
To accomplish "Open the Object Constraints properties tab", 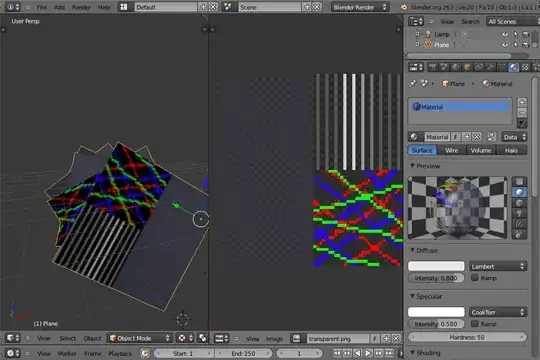I will (479, 67).
